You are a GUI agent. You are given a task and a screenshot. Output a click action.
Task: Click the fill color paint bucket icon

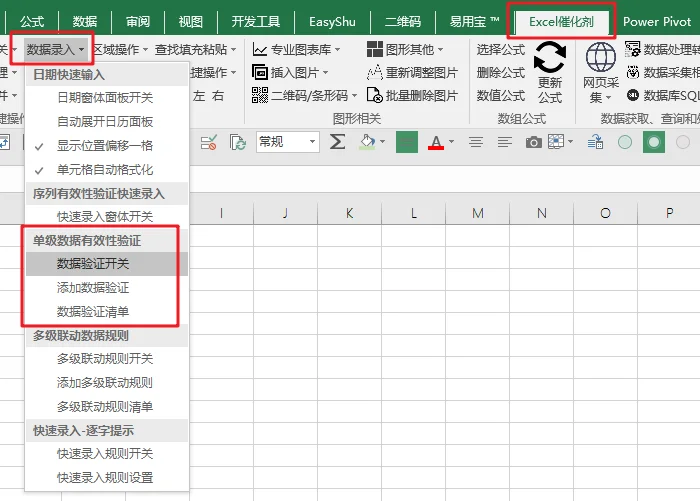click(x=367, y=142)
